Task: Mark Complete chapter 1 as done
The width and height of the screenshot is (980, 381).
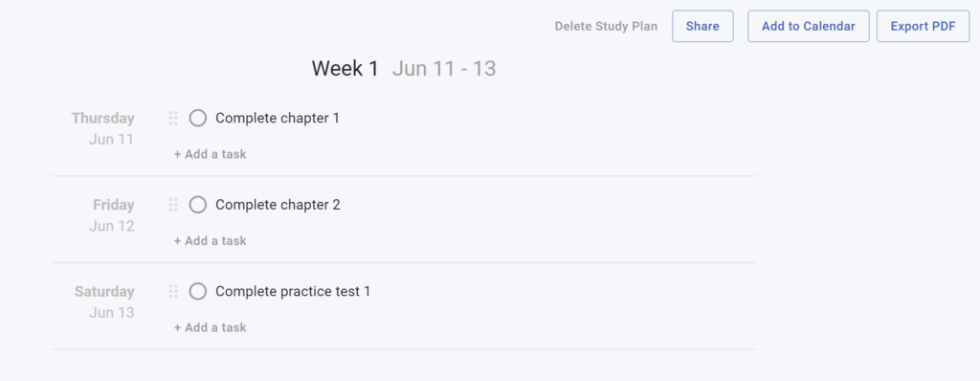Action: [x=198, y=118]
